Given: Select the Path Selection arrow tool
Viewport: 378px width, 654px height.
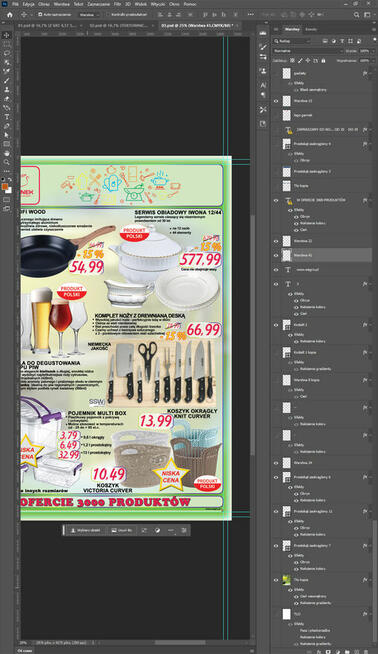Looking at the screenshot, I should pos(7,135).
